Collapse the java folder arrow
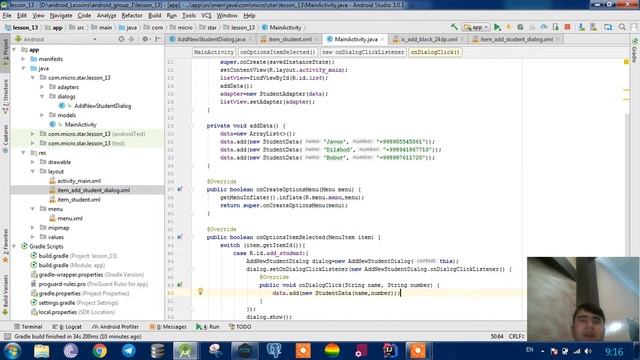The width and height of the screenshot is (640, 360). click(23, 68)
